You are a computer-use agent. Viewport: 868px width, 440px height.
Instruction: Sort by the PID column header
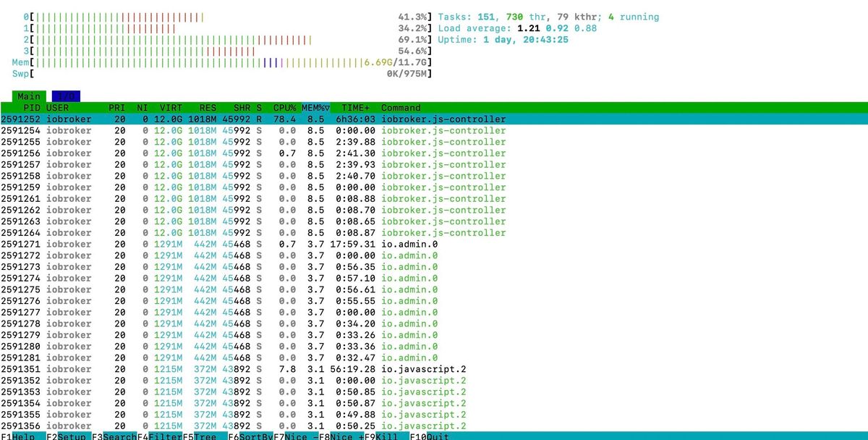point(32,108)
